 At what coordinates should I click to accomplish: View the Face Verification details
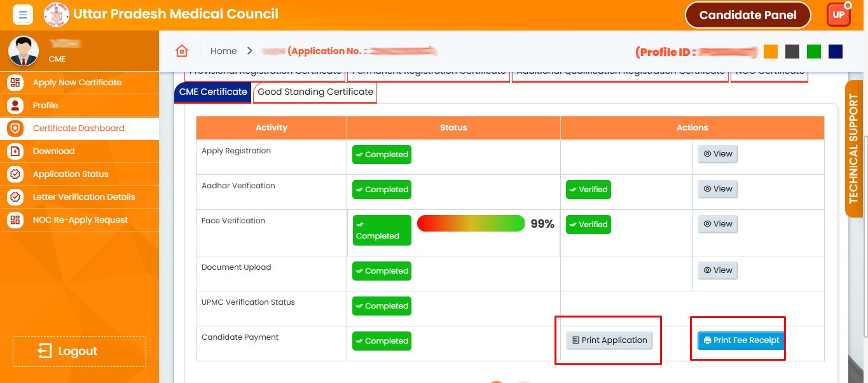point(717,224)
